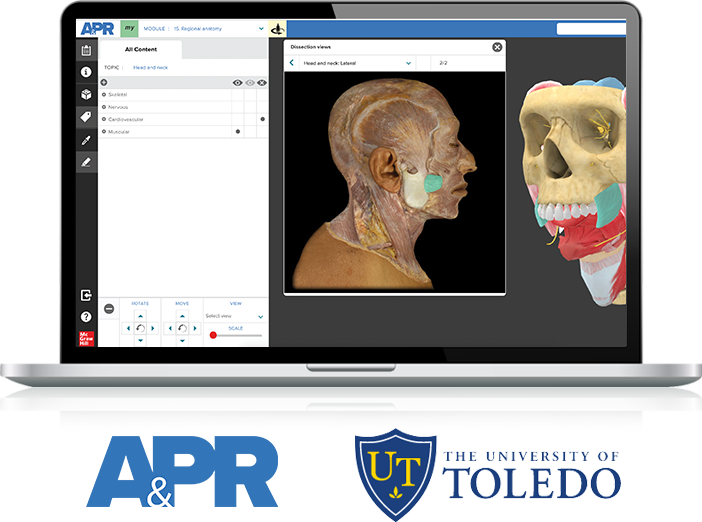Open the Select view dropdown
702x522 pixels.
pyautogui.click(x=235, y=317)
